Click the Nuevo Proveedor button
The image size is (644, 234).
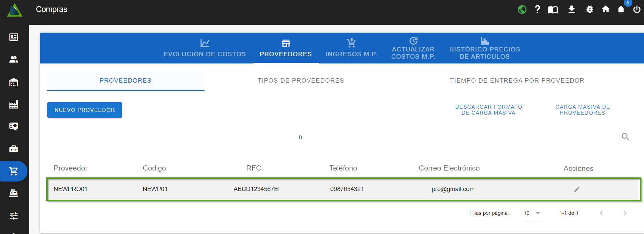point(85,110)
